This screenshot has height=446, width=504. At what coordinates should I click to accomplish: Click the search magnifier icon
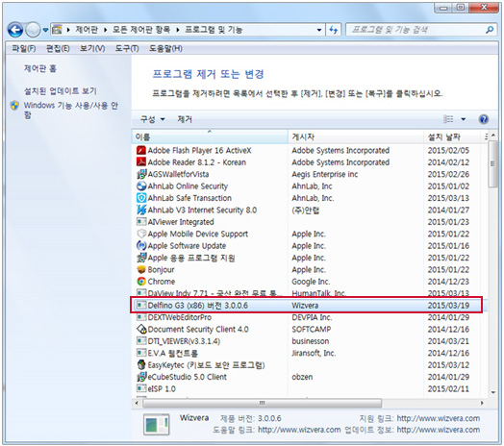[490, 30]
